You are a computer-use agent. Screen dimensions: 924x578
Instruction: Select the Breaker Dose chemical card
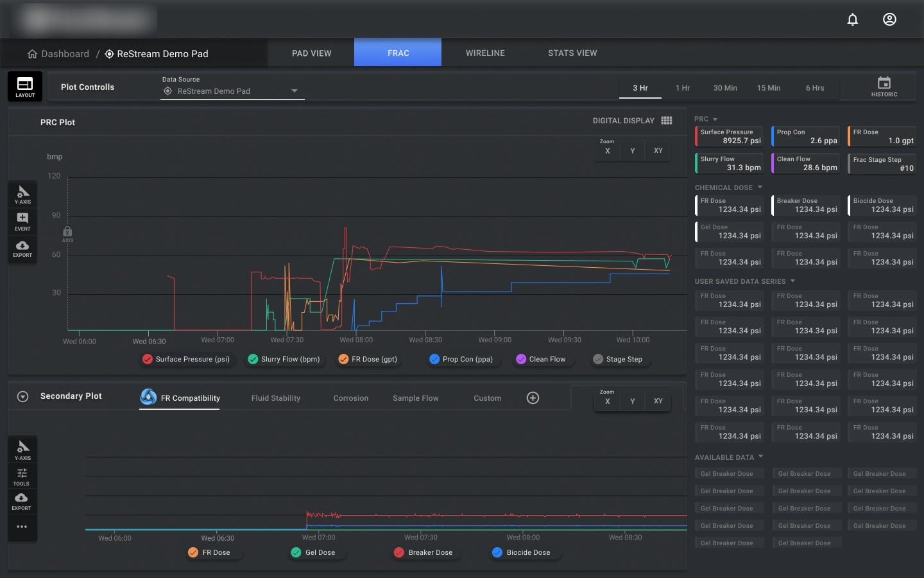coord(805,205)
